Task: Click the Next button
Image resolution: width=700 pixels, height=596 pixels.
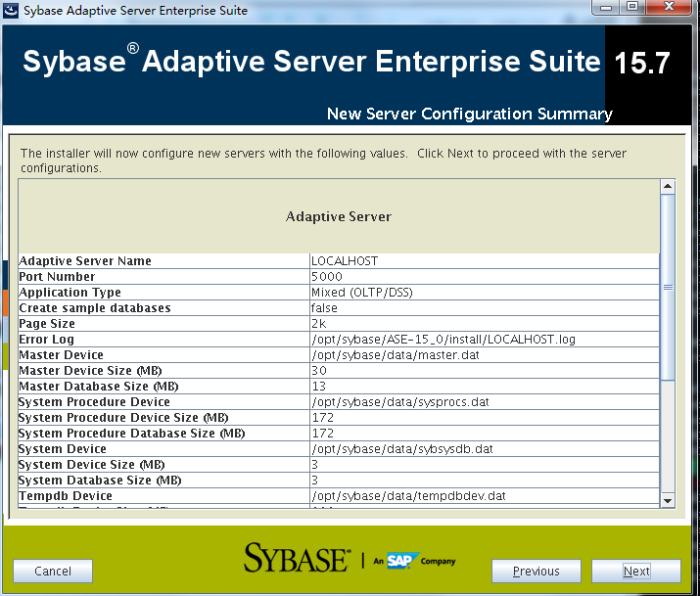Action: [636, 571]
